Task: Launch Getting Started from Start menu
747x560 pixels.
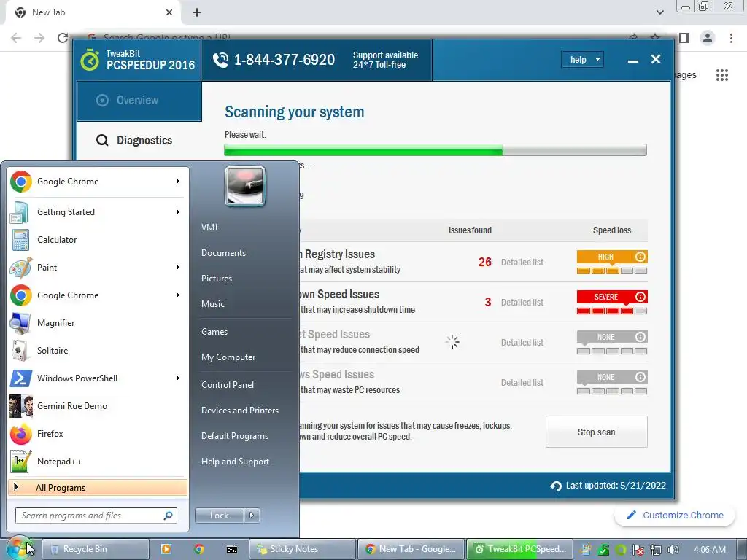Action: coord(98,212)
